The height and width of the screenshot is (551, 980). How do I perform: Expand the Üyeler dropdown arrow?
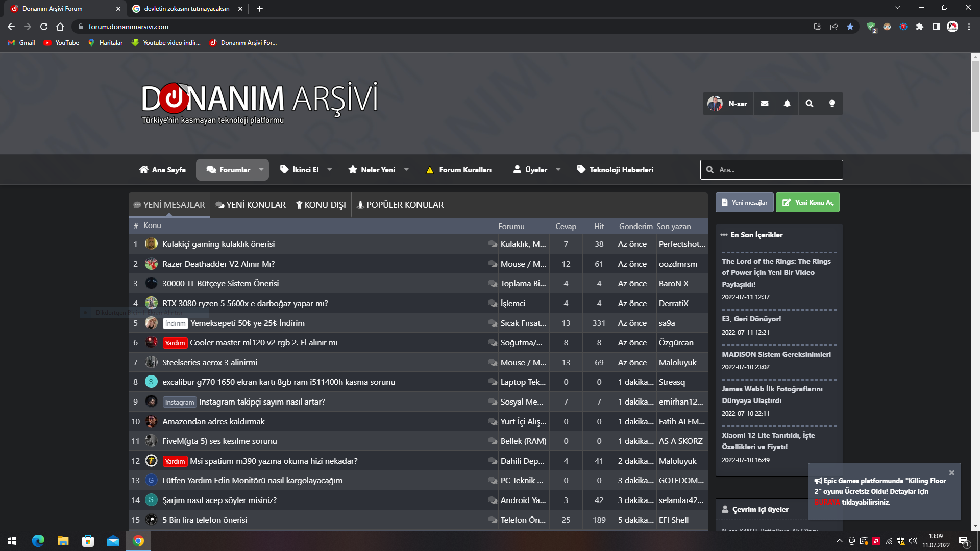coord(558,170)
